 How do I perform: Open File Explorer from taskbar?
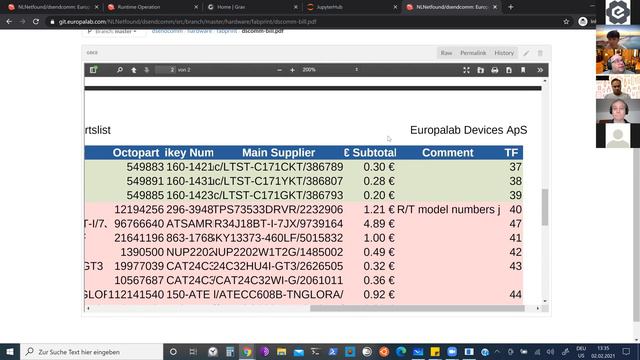tap(281, 352)
